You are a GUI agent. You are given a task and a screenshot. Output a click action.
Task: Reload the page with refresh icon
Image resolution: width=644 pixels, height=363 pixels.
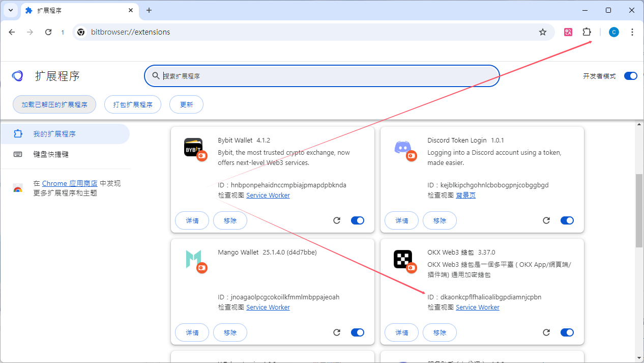pyautogui.click(x=48, y=32)
